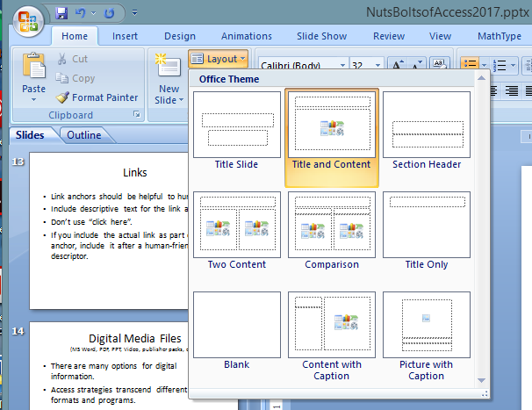
Task: Choose the Blank layout
Action: pos(237,331)
